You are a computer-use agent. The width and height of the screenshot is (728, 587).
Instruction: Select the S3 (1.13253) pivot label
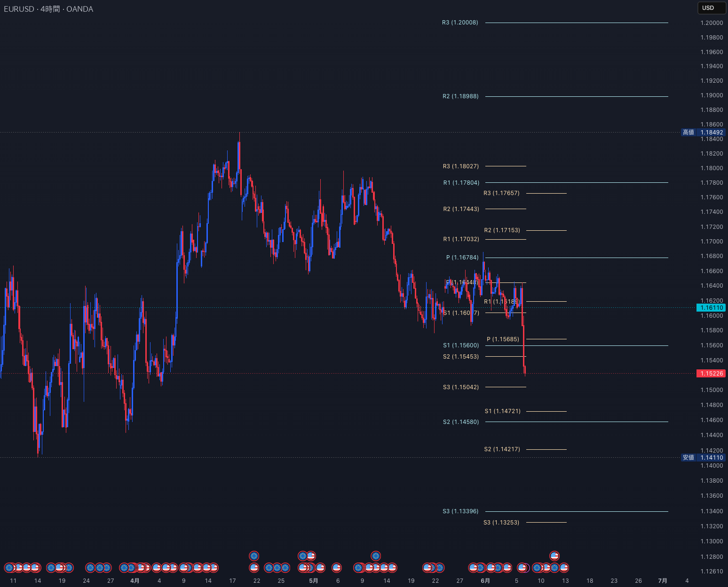[x=501, y=523]
